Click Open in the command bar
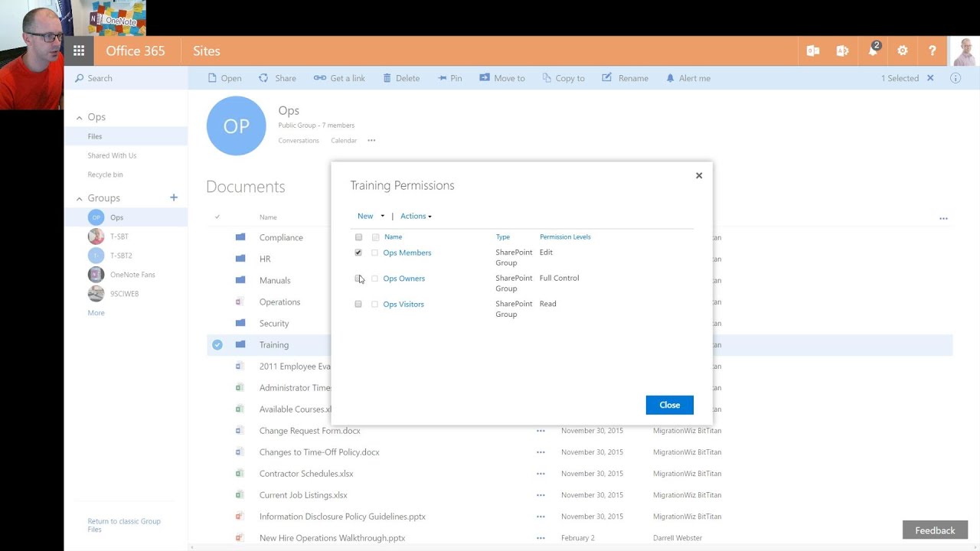The width and height of the screenshot is (980, 551). point(224,78)
